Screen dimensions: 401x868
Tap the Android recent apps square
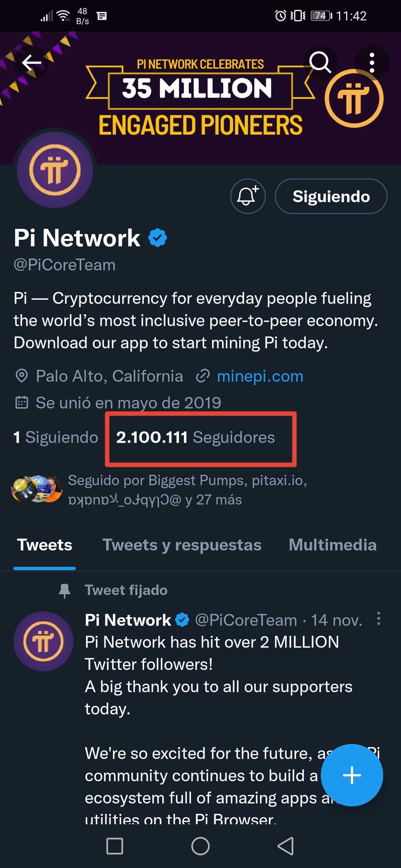(x=115, y=846)
